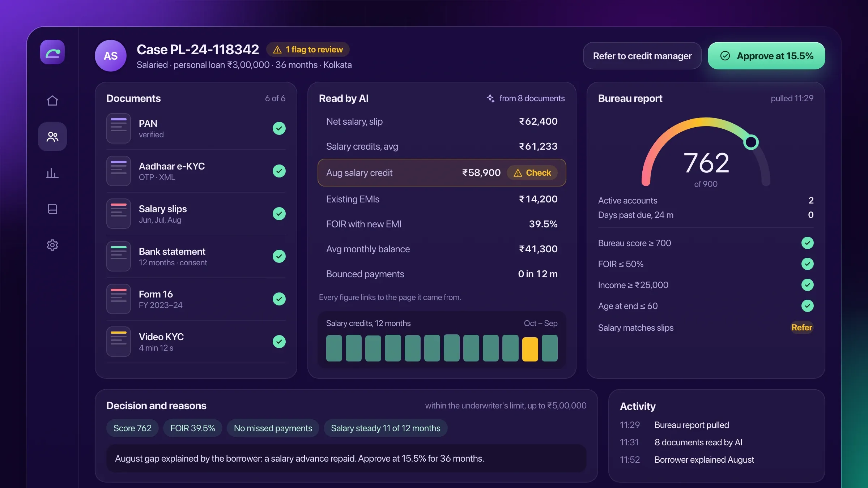Open the 1 flag to review badge

coord(308,50)
